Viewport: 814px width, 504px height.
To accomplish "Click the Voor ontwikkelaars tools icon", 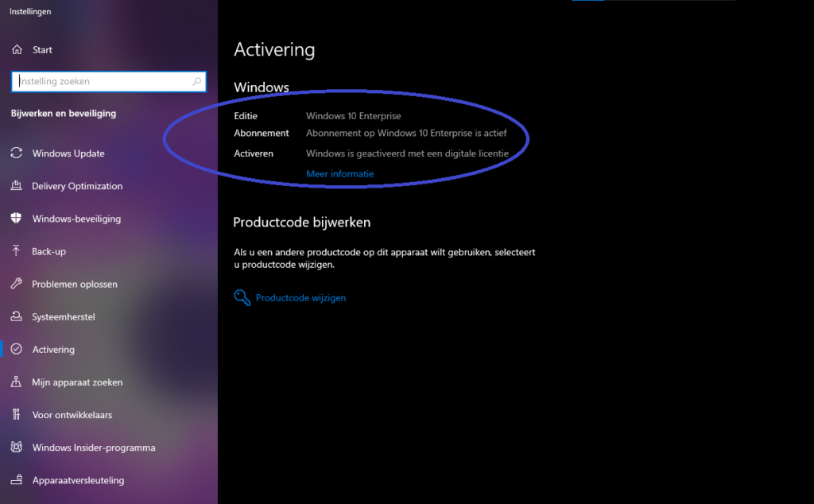I will coord(17,414).
